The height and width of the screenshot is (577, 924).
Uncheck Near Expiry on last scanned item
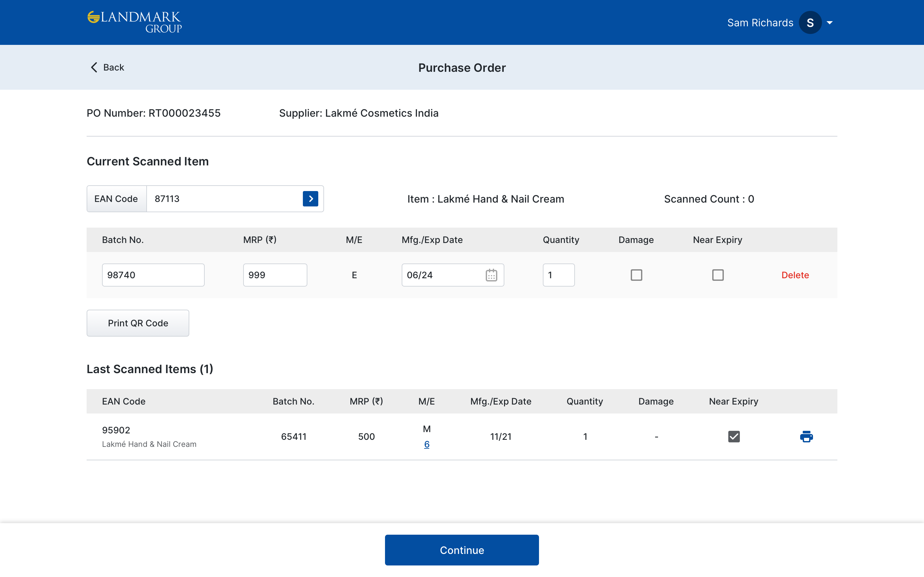[733, 437]
